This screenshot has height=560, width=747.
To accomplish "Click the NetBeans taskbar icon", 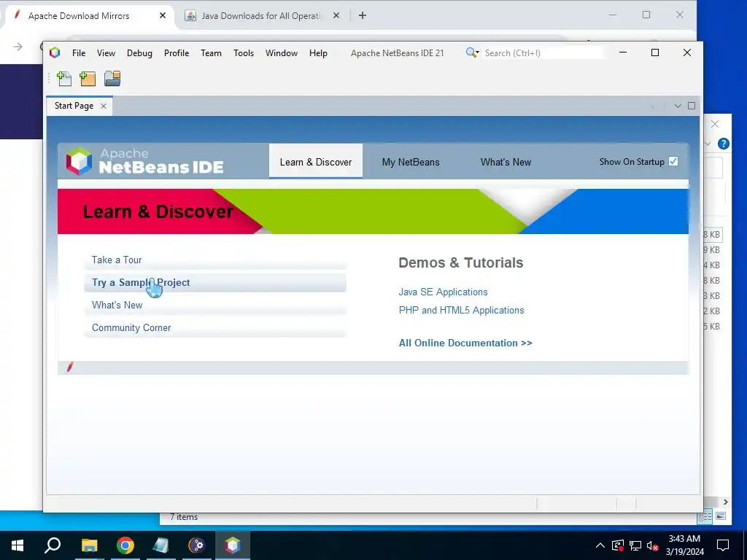I will point(233,545).
